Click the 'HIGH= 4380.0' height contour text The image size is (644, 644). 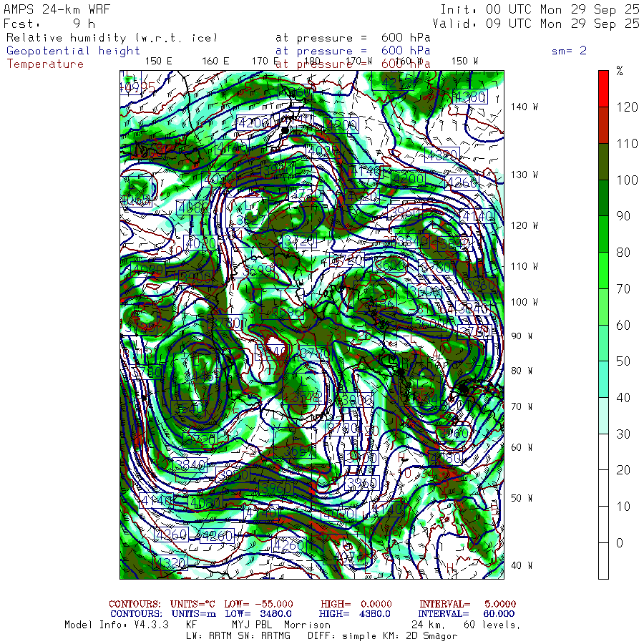click(x=354, y=614)
